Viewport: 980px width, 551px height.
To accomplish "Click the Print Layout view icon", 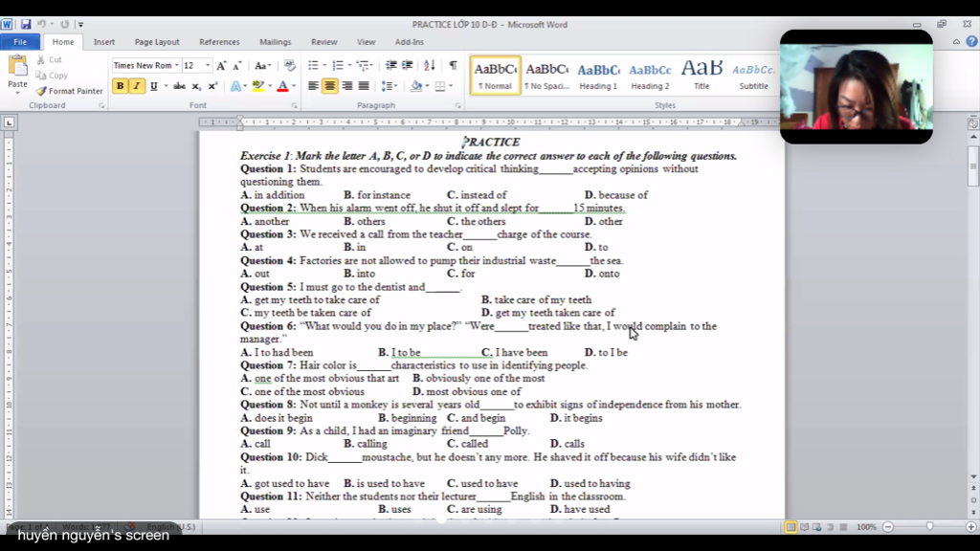I will tap(791, 527).
